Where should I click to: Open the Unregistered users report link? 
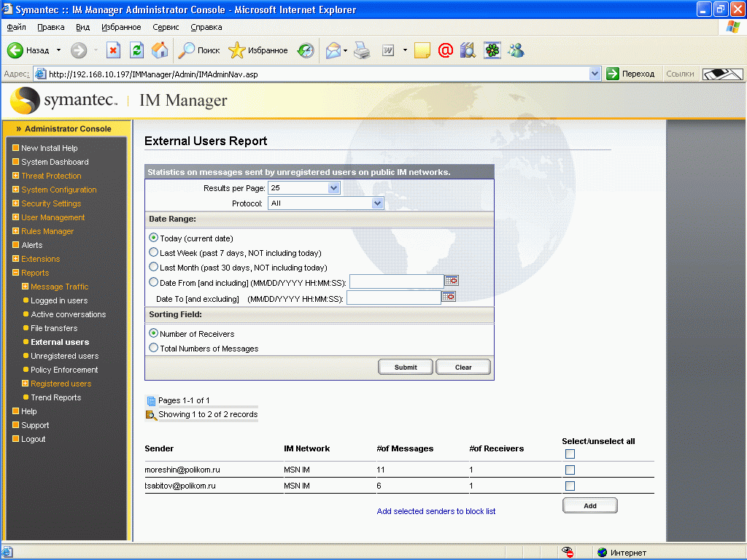[x=65, y=356]
